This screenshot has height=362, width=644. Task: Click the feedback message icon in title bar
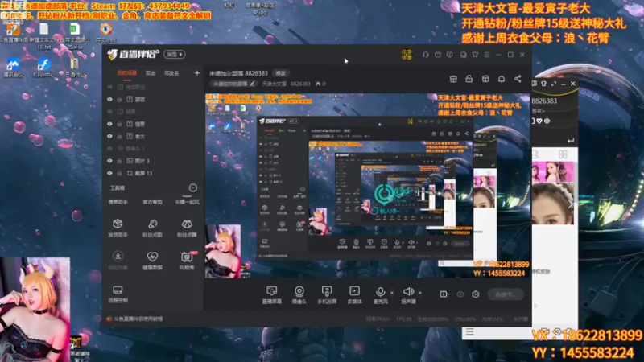(450, 55)
